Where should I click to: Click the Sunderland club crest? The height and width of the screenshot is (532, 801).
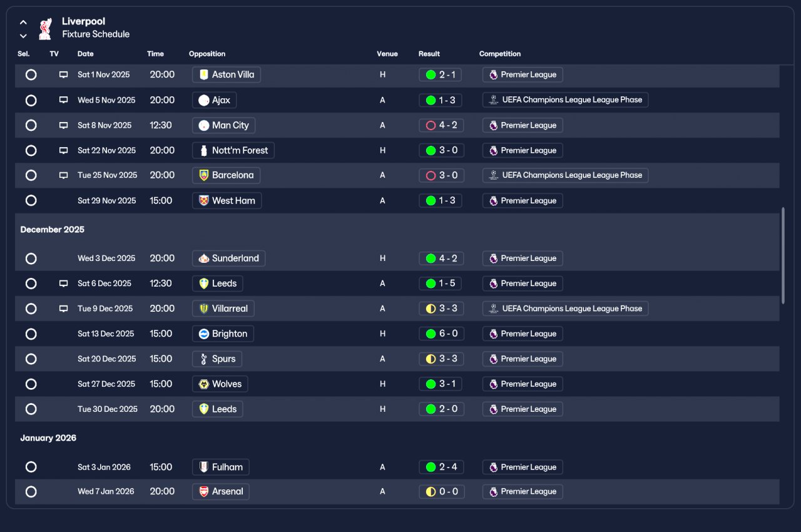(x=203, y=258)
